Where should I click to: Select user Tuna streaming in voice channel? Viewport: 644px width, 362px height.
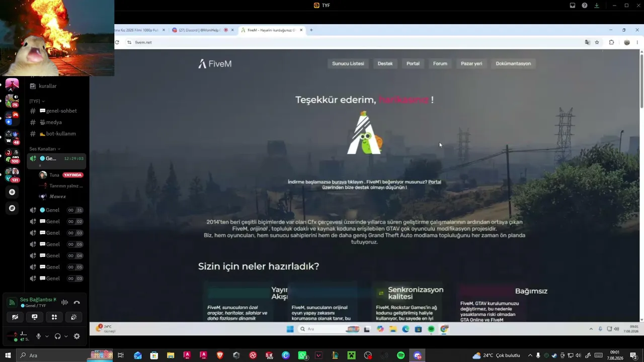tap(60, 175)
